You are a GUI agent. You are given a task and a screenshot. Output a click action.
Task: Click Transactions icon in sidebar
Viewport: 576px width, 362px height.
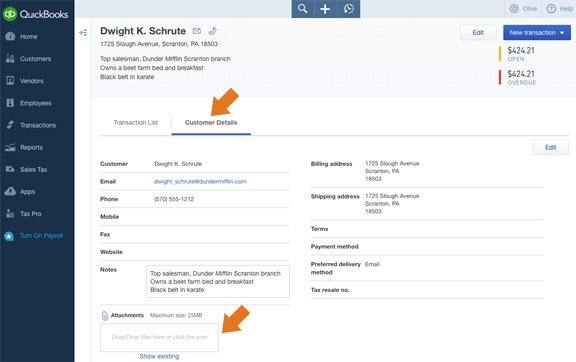coord(10,125)
